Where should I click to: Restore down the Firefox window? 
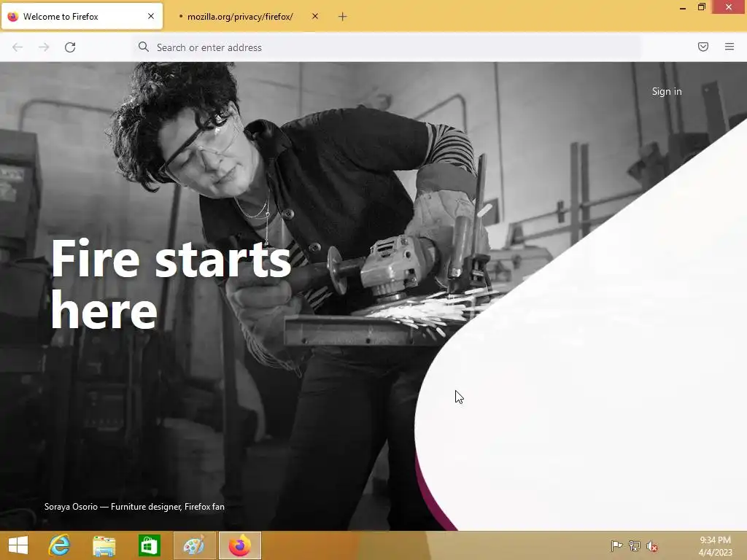click(x=702, y=7)
